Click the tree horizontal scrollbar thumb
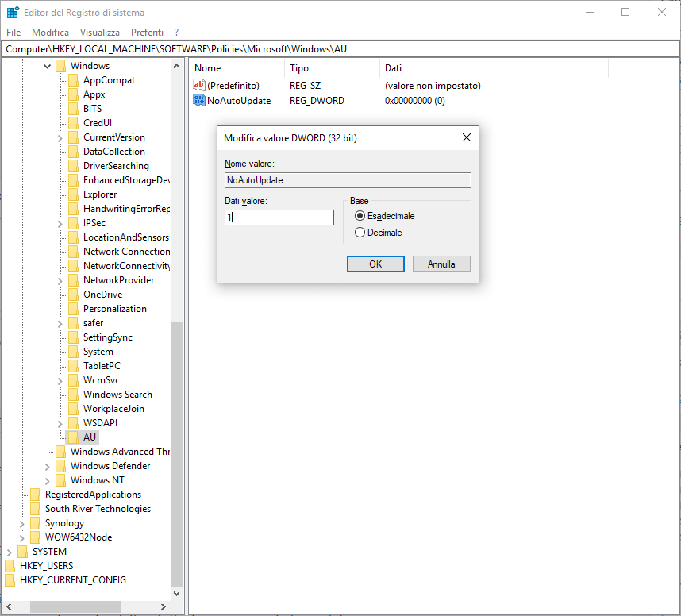 (75, 606)
